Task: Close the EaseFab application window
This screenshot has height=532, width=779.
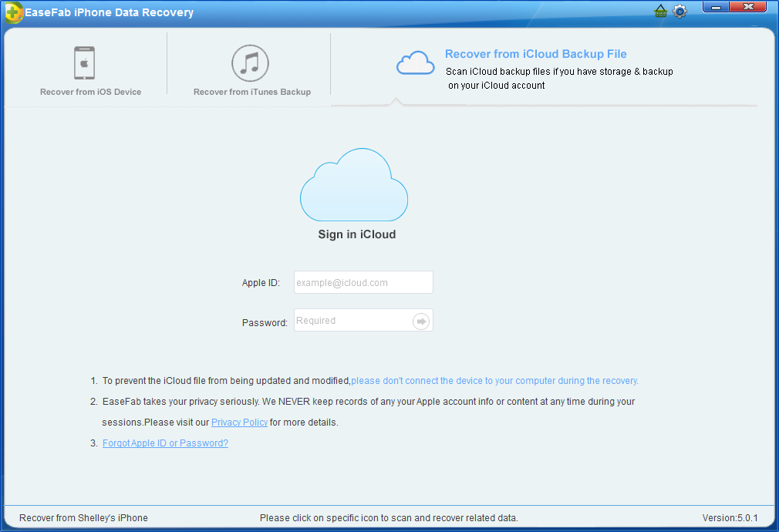Action: click(749, 7)
